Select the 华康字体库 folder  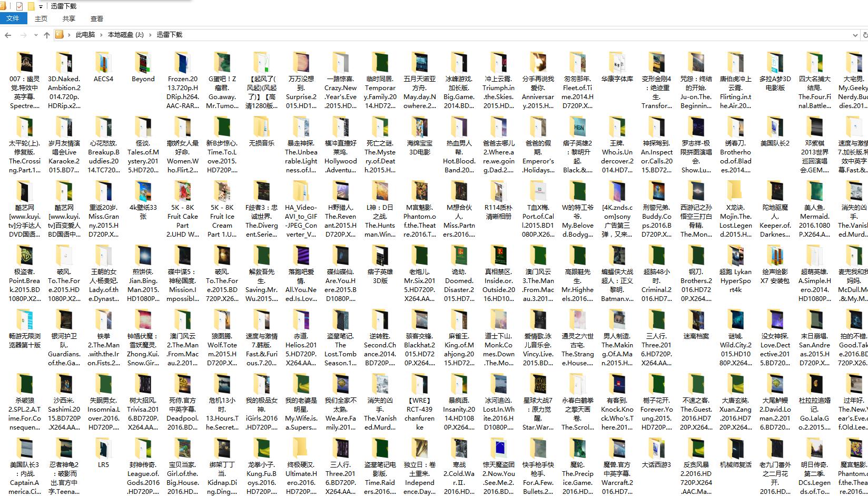coord(617,67)
